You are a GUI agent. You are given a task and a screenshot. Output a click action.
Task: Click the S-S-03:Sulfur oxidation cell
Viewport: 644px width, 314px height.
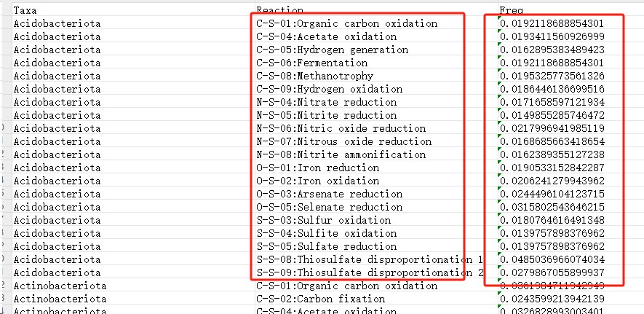point(323,220)
